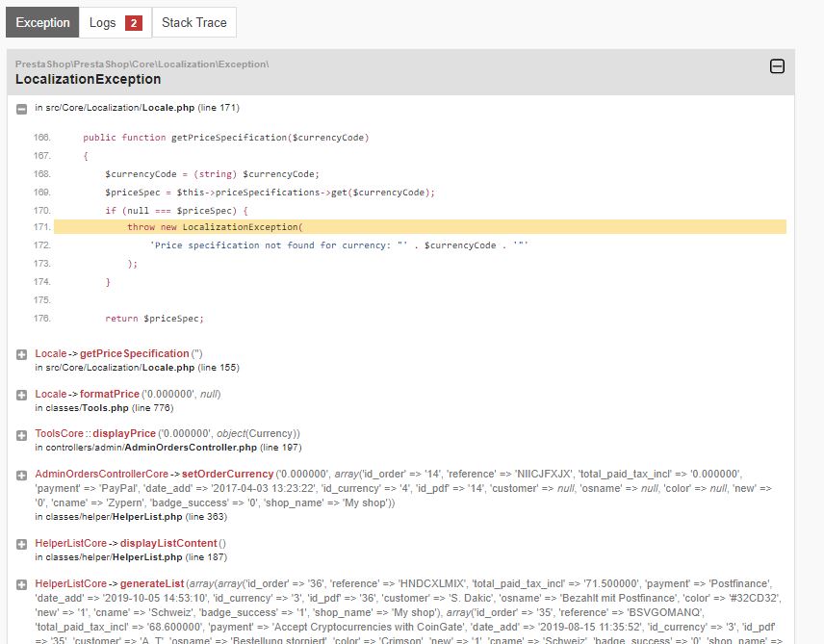Expand the HelperListCore generateList entry
Viewport: 824px width, 644px height.
click(x=21, y=584)
